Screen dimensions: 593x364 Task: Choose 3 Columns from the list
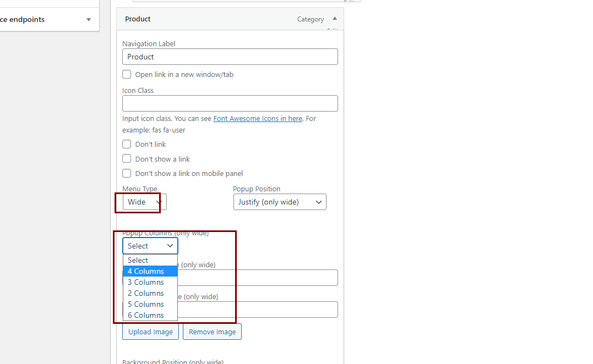(150, 282)
